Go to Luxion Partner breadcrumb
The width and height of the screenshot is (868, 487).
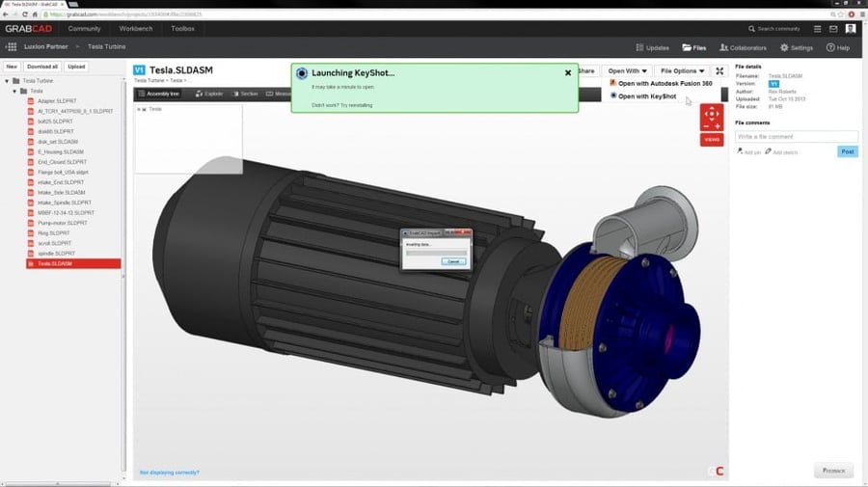(x=46, y=47)
